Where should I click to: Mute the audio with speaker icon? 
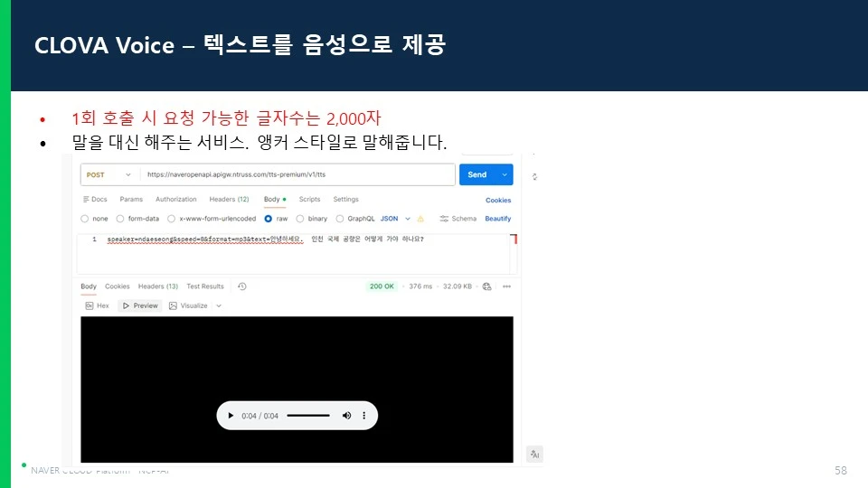click(x=346, y=416)
